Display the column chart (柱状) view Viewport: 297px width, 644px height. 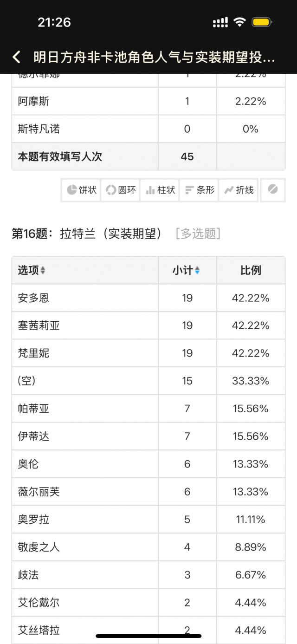[x=160, y=190]
